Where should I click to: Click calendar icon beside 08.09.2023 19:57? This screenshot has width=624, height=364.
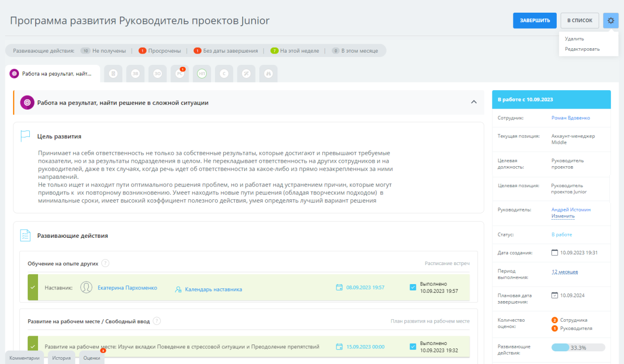point(339,287)
